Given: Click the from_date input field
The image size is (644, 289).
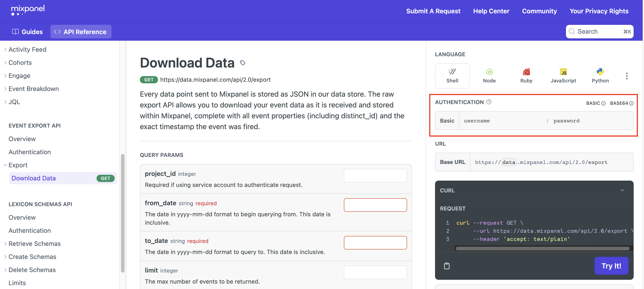Looking at the screenshot, I should pyautogui.click(x=375, y=205).
